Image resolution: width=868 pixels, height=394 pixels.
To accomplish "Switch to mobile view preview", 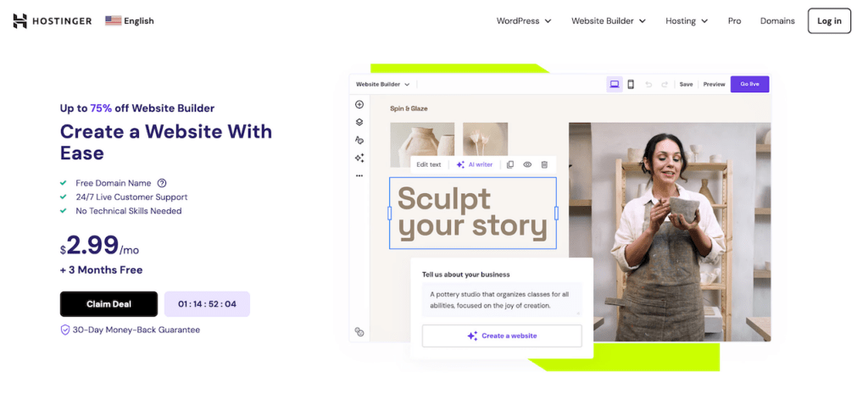I will tap(631, 84).
